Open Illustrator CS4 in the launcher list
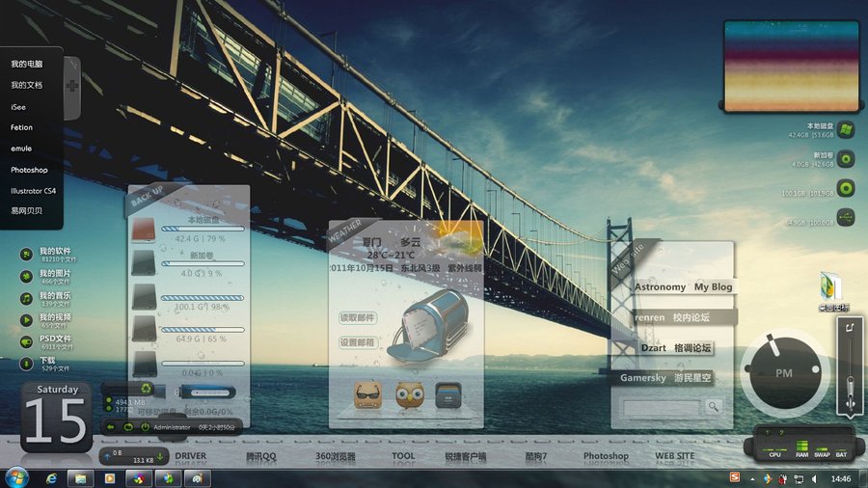Viewport: 868px width, 488px height. click(33, 191)
